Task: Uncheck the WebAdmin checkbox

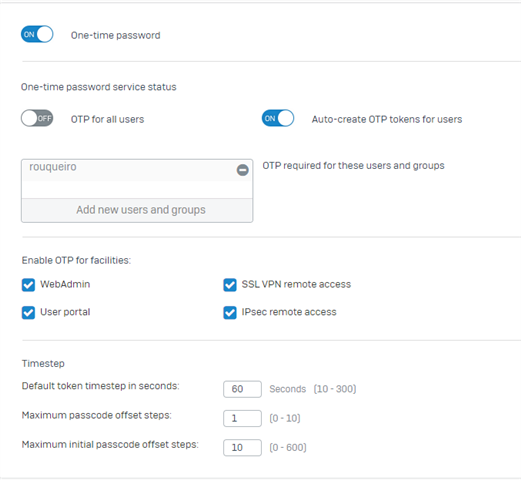Action: (28, 285)
